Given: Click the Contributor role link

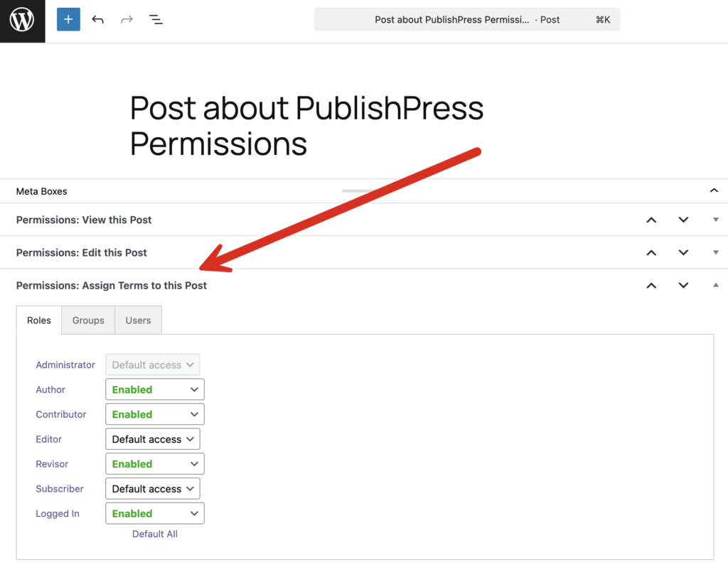Looking at the screenshot, I should click(x=61, y=414).
